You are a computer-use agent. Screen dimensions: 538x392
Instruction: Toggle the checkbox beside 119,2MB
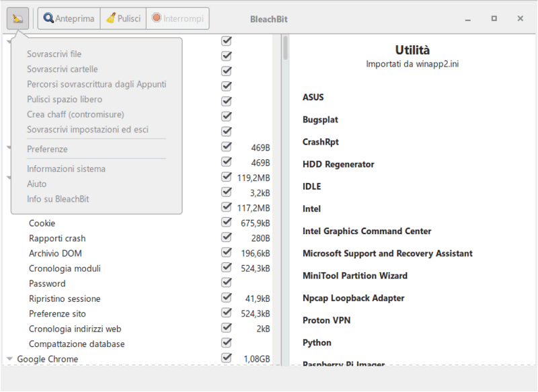[227, 177]
